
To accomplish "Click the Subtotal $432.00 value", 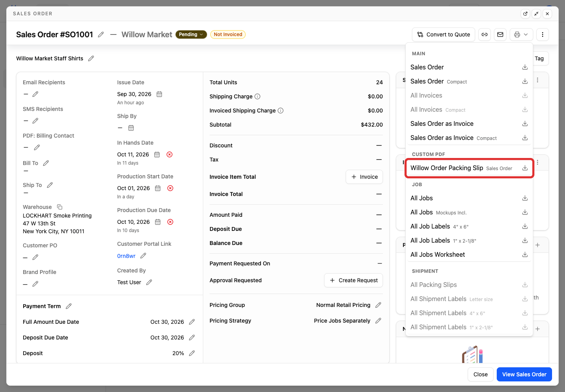I will click(x=372, y=125).
